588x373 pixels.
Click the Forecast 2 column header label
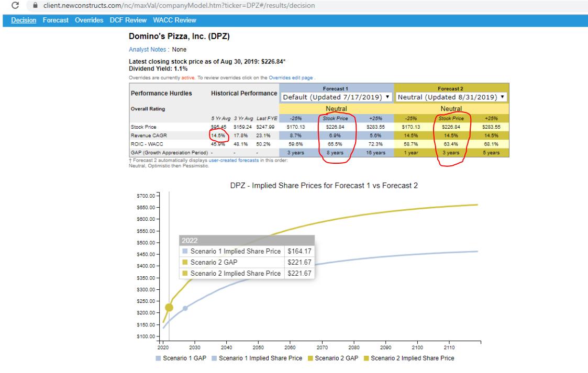click(450, 89)
